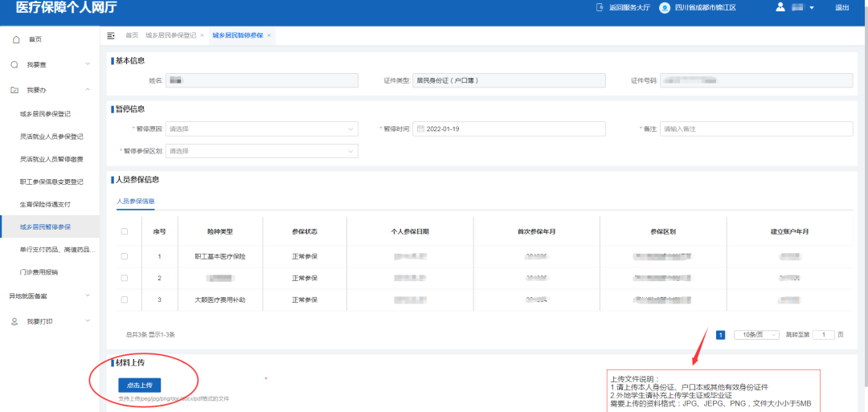This screenshot has width=868, height=412.
Task: Click the calendar icon in 暂停时间 field
Action: (420, 128)
